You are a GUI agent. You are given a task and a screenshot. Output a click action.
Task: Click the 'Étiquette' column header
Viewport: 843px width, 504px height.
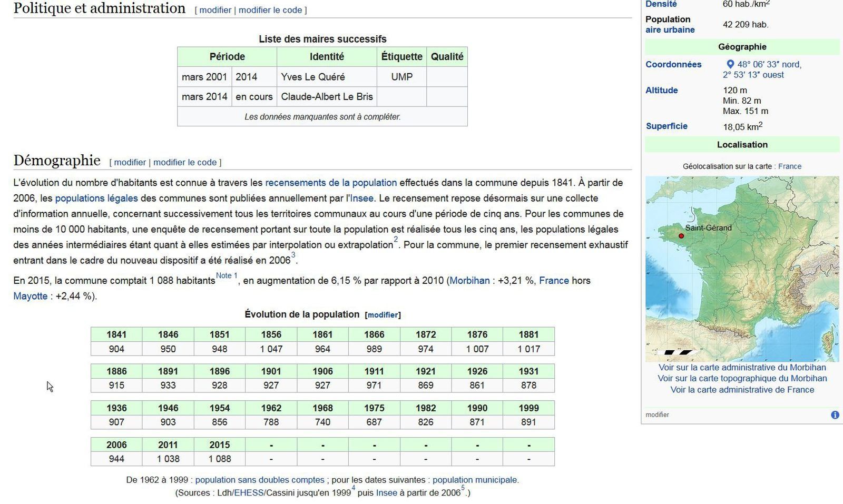(401, 57)
